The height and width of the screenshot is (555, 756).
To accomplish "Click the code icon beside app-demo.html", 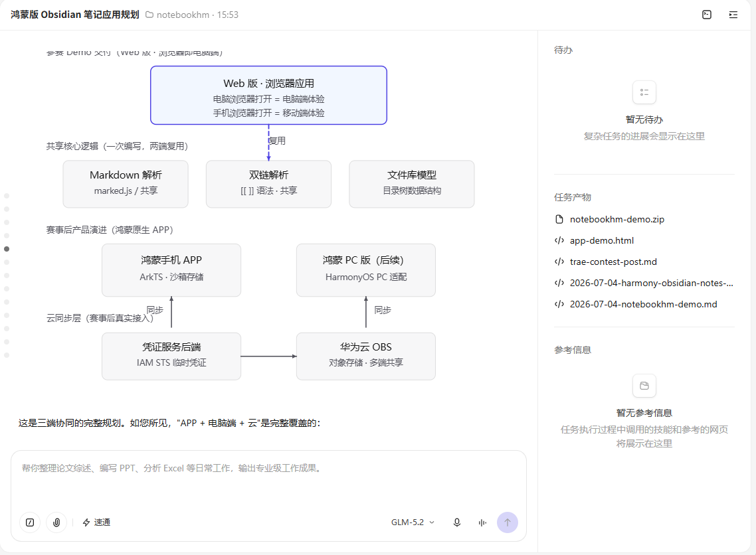I will click(559, 240).
